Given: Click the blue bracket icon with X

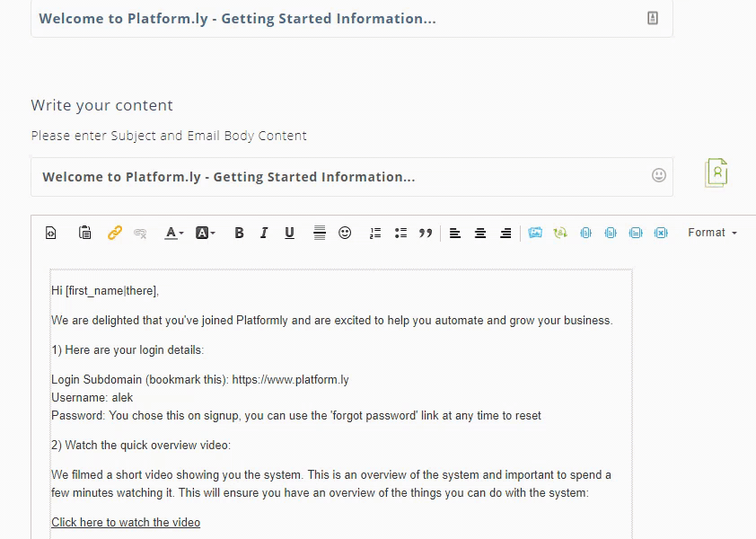Looking at the screenshot, I should pos(661,233).
